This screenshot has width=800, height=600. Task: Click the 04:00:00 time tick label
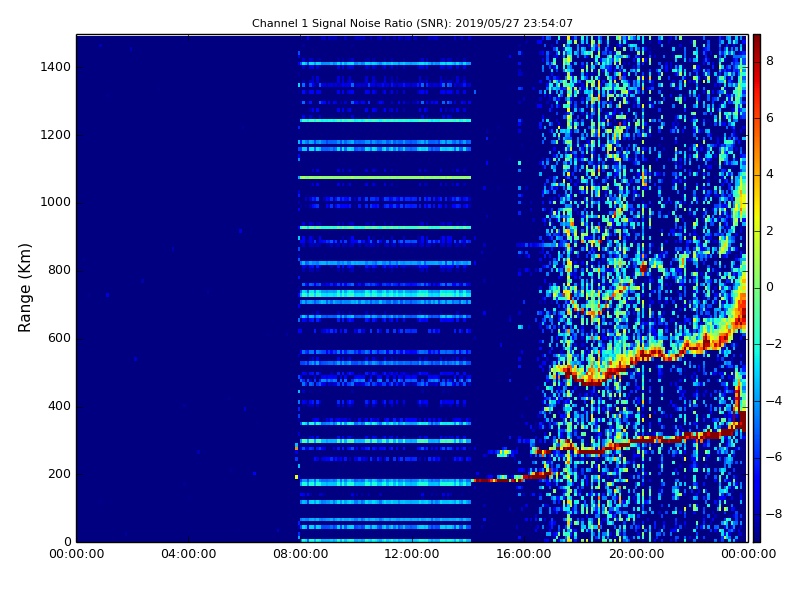tap(188, 554)
